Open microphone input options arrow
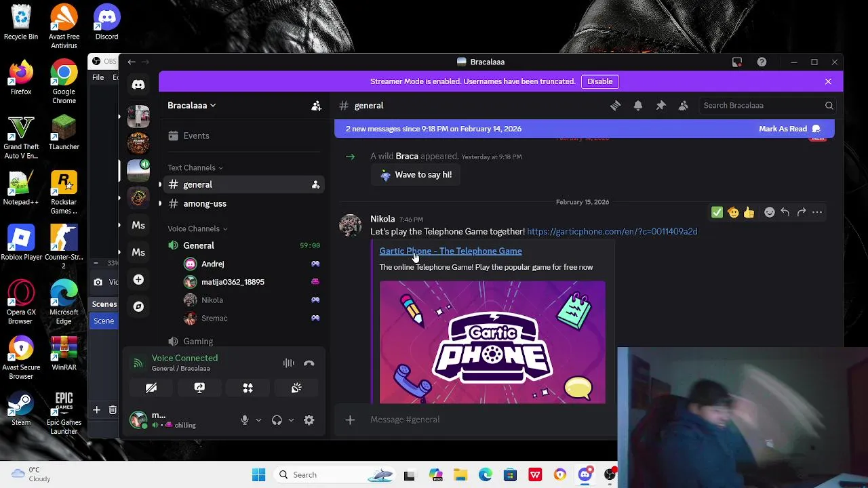868x488 pixels. 258,420
